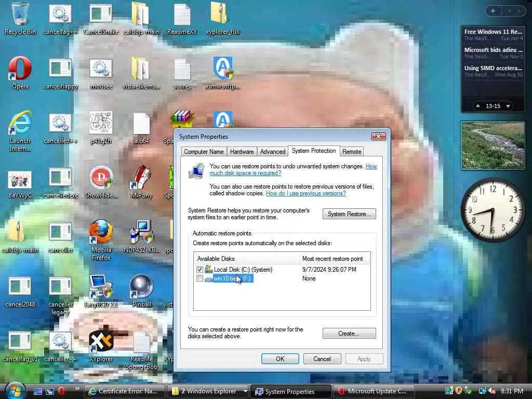Select the xyplorer_full zip folder icon
532x399 pixels.
click(x=222, y=19)
